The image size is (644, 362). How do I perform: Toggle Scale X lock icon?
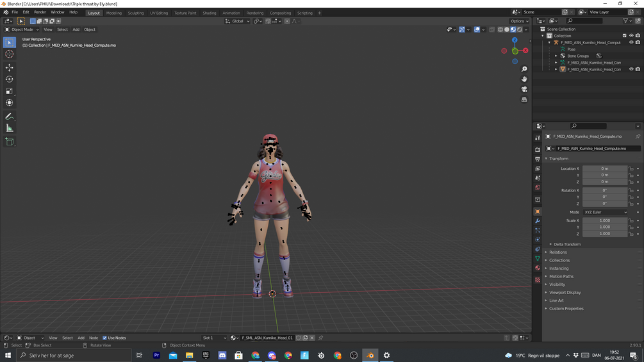point(631,221)
